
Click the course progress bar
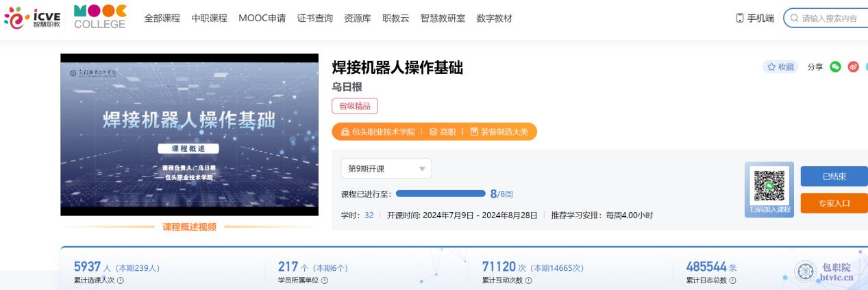click(441, 194)
